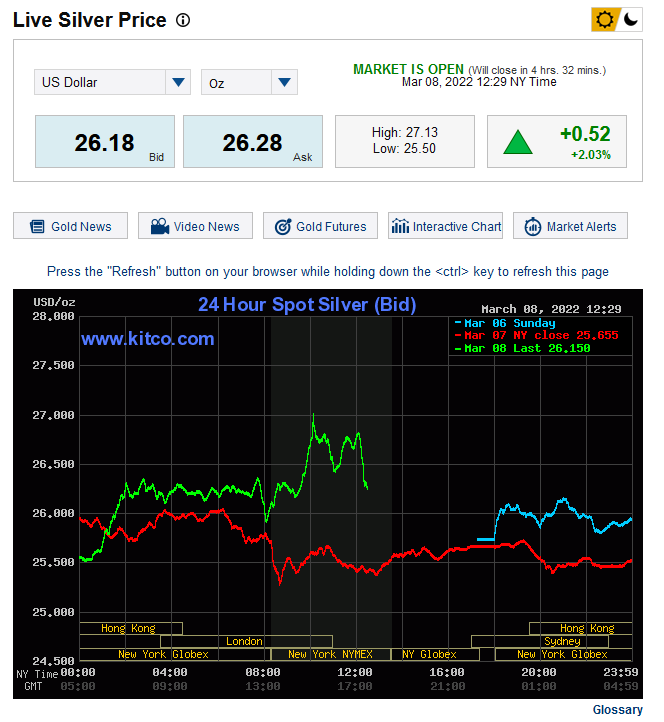
Task: Open the Interactive Chart button
Action: point(445,226)
